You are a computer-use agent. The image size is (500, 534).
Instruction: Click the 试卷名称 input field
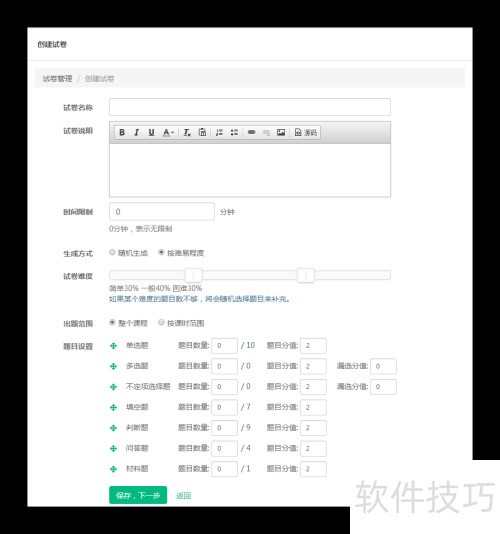pos(250,107)
